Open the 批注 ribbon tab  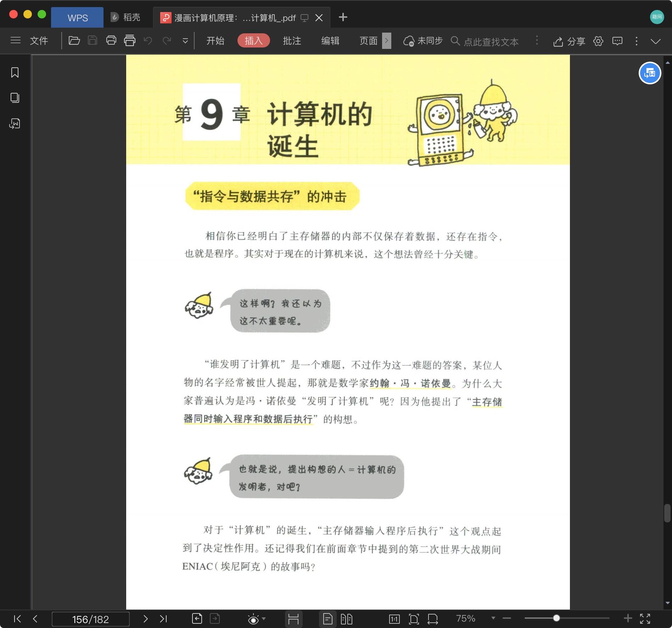(292, 40)
